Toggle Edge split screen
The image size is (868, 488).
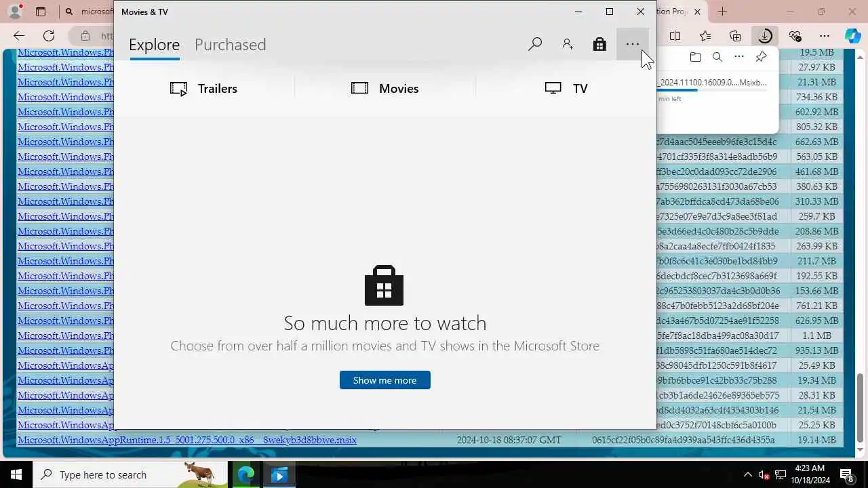click(x=675, y=36)
